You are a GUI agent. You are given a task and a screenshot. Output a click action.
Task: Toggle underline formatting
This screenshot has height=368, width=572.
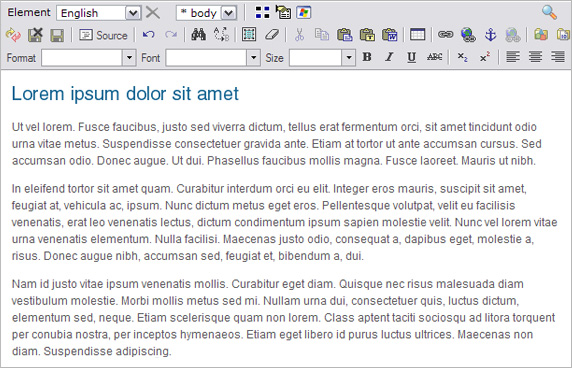411,57
